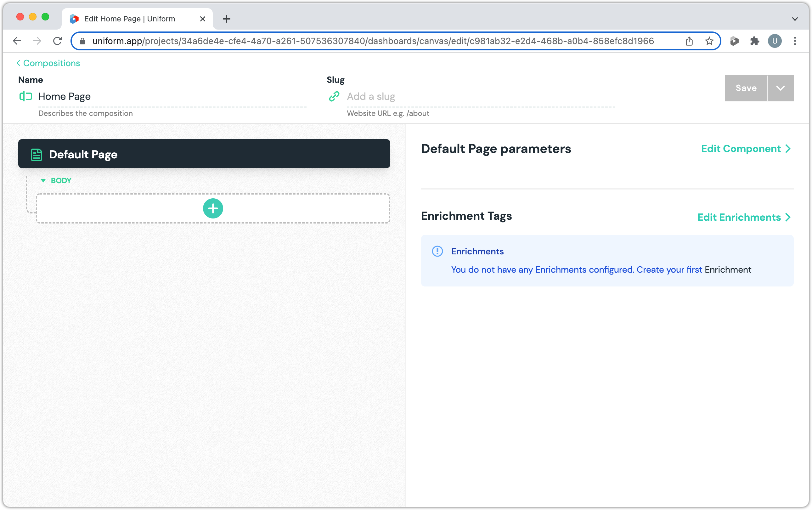This screenshot has width=812, height=510.
Task: Expand the tab search chevron
Action: click(795, 19)
